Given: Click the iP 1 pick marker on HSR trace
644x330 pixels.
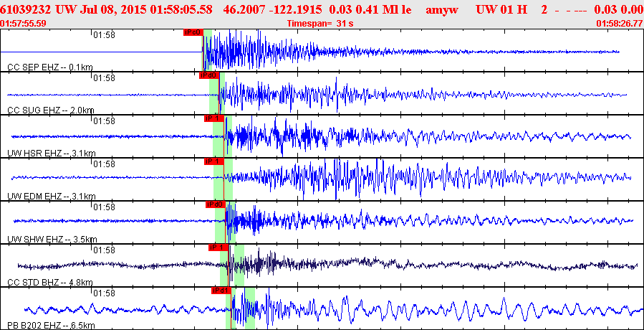Looking at the screenshot, I should 213,118.
